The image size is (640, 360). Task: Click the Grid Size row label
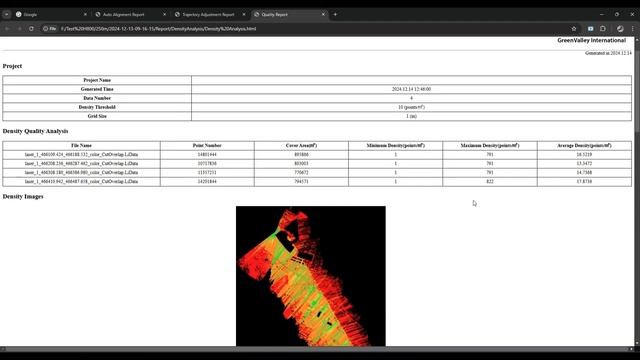pos(97,116)
